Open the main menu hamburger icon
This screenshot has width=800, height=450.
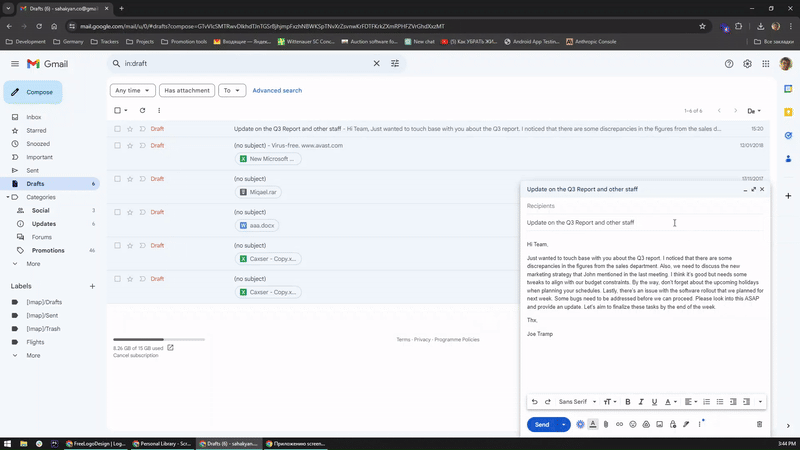[x=15, y=64]
